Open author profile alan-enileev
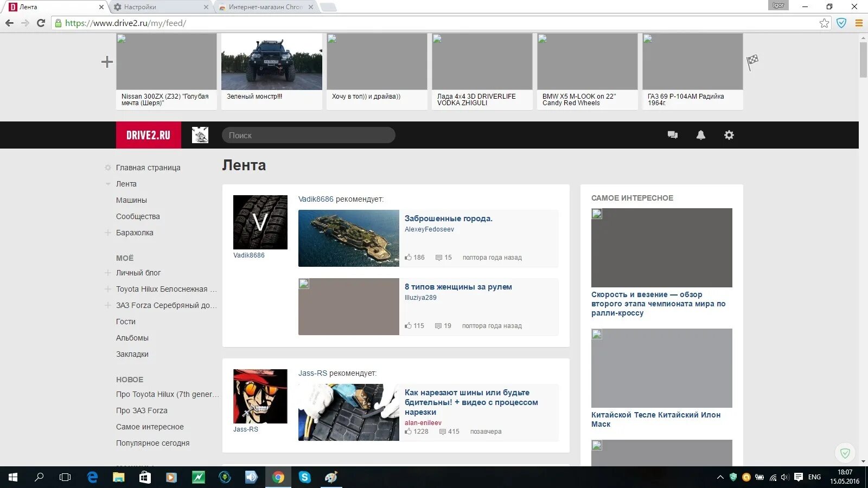This screenshot has width=868, height=488. point(423,423)
